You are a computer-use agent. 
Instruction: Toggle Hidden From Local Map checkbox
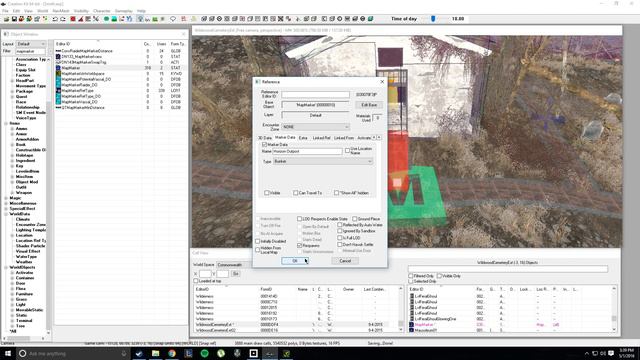tap(258, 250)
